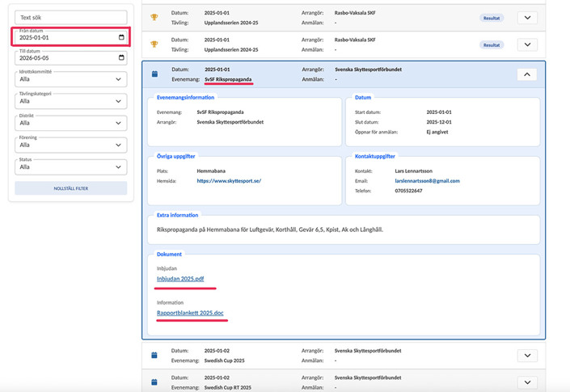Open calendar picker in Från datum field
The height and width of the screenshot is (392, 570).
[121, 37]
